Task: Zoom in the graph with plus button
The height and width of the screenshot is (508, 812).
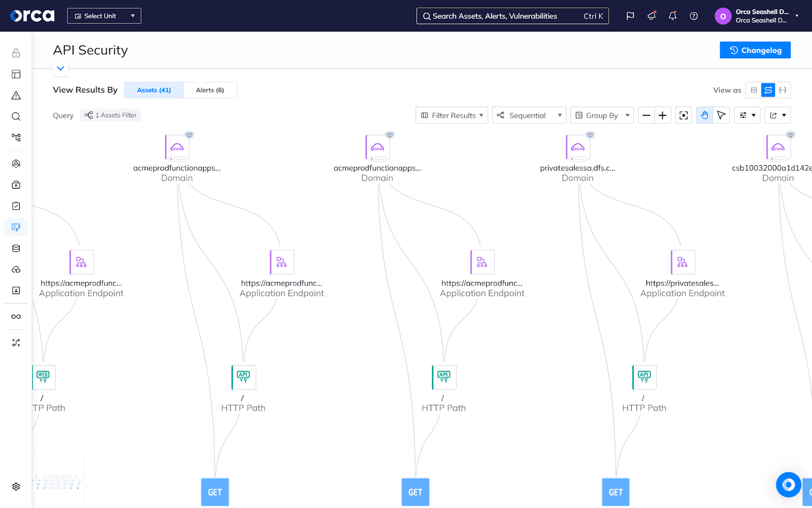Action: click(x=662, y=115)
